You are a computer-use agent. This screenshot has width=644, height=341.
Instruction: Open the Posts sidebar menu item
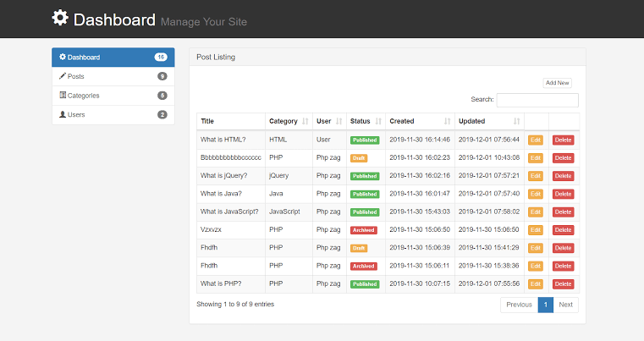click(113, 76)
